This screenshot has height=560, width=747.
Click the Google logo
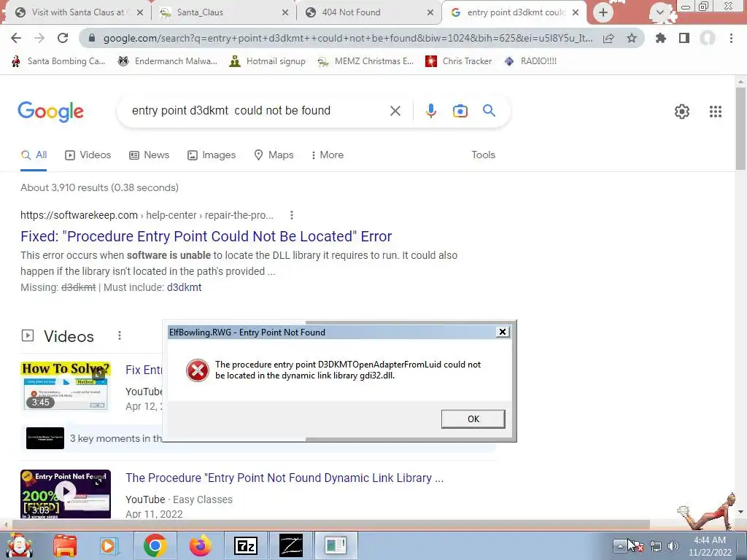(50, 112)
